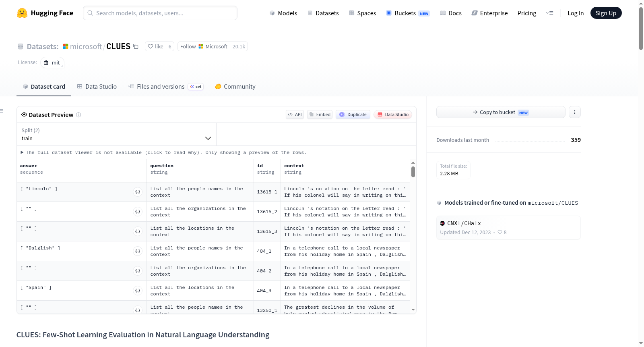Follow Microsoft organization
644x347 pixels.
[x=204, y=47]
